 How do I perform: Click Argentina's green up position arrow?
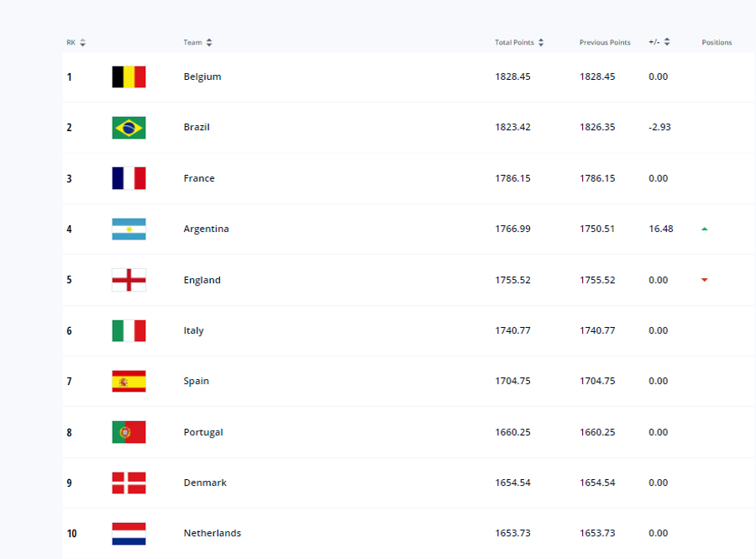[705, 229]
